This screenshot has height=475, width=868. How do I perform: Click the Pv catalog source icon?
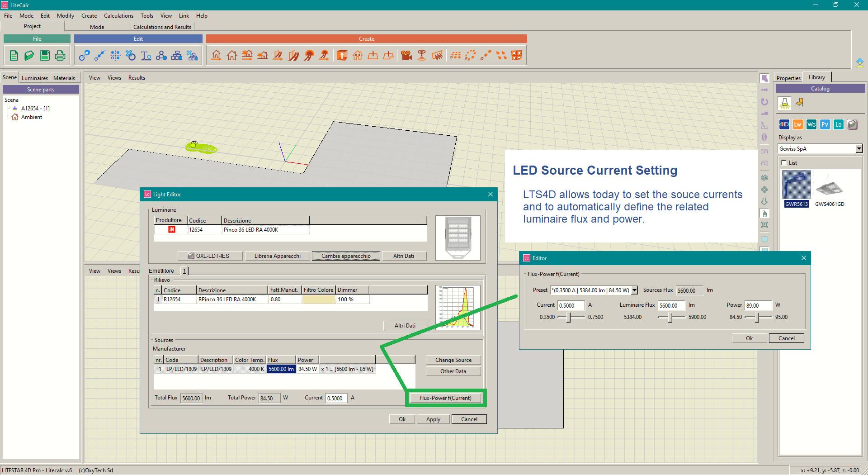[825, 124]
